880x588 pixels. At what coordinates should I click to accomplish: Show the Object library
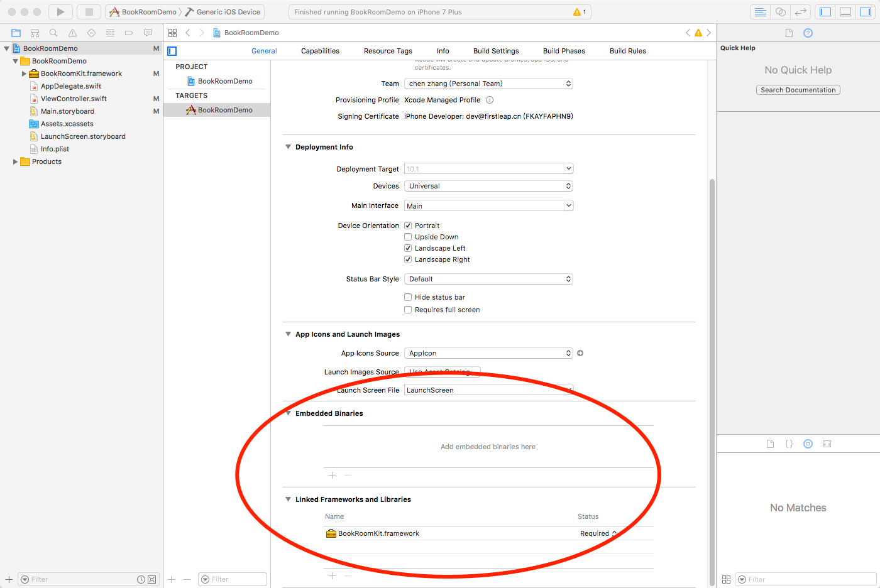coord(808,444)
